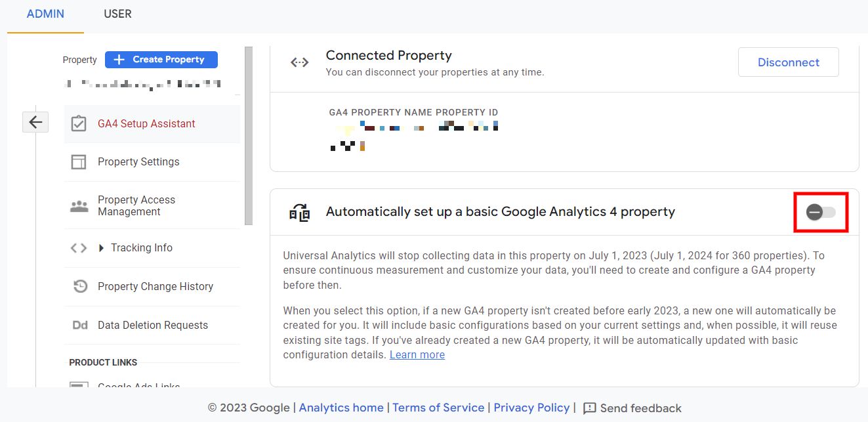
Task: Open the Terms of Service link
Action: [x=438, y=408]
